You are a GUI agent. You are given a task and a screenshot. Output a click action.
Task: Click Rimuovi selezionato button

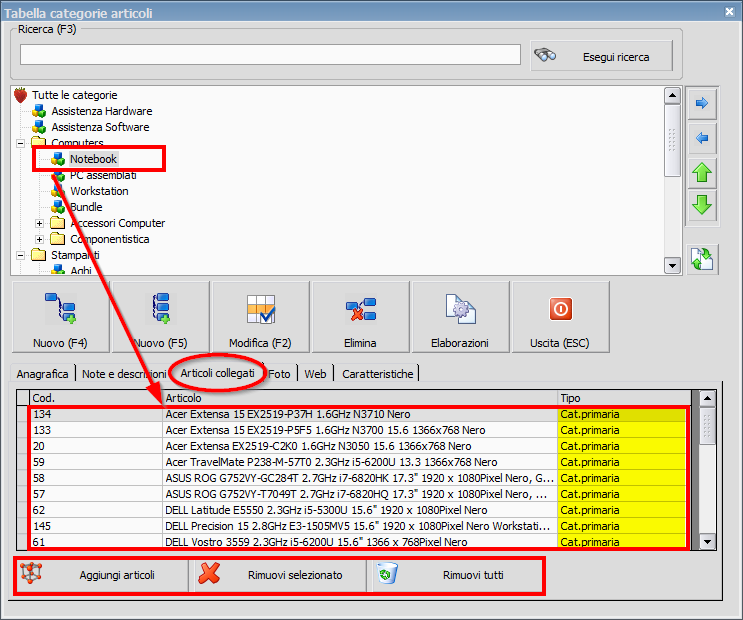point(280,575)
